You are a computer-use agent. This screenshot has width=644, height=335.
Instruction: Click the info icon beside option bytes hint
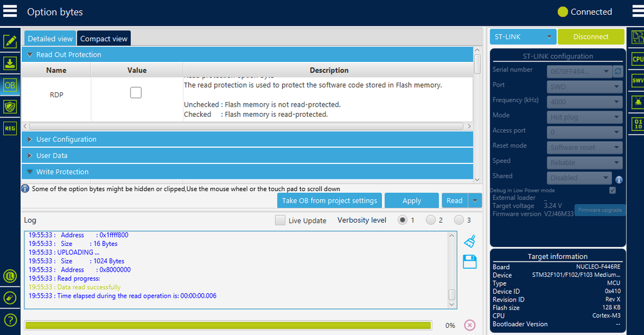25,188
